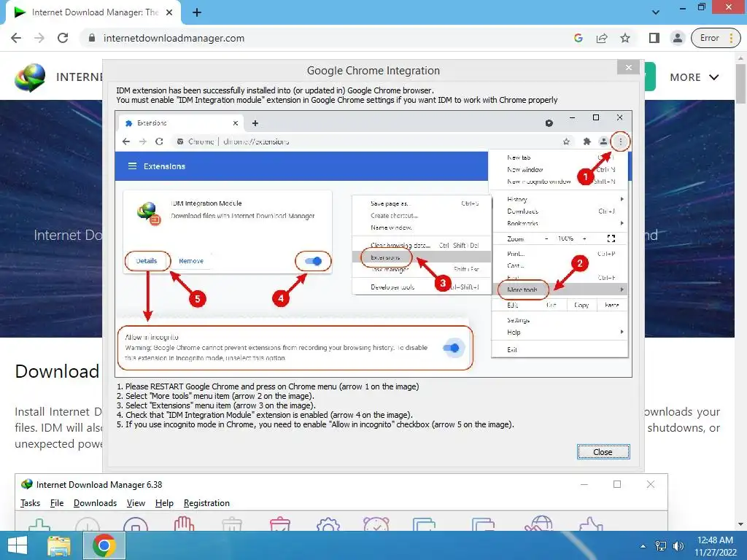The width and height of the screenshot is (747, 560).
Task: Close the Internet Download Manager browser tab
Action: [169, 12]
